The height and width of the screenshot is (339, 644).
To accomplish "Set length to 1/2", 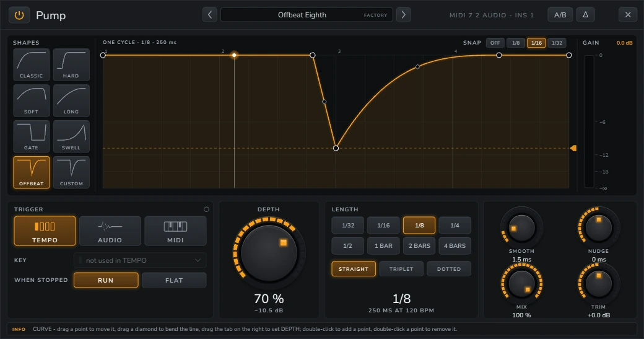I will point(348,245).
